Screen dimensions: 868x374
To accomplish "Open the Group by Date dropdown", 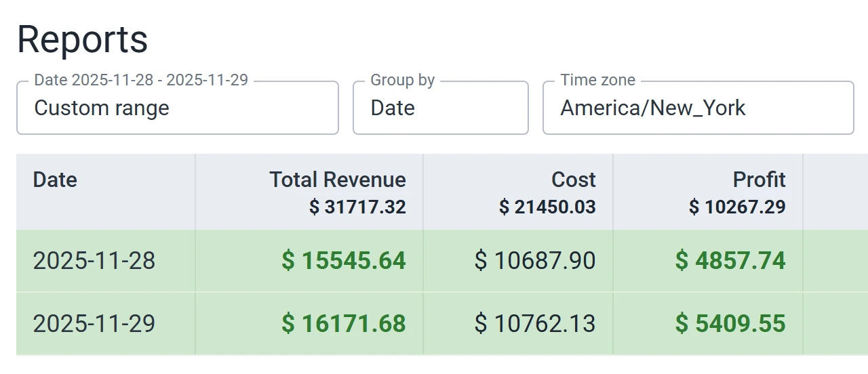I will pyautogui.click(x=441, y=108).
